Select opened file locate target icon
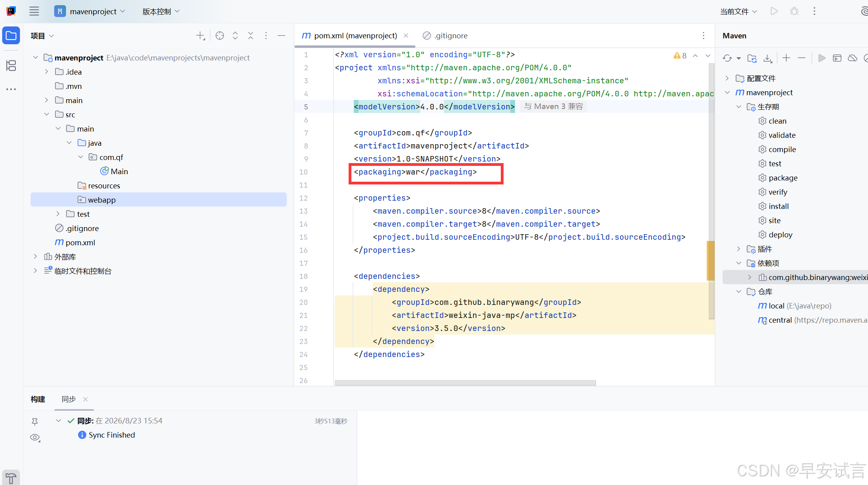 220,36
